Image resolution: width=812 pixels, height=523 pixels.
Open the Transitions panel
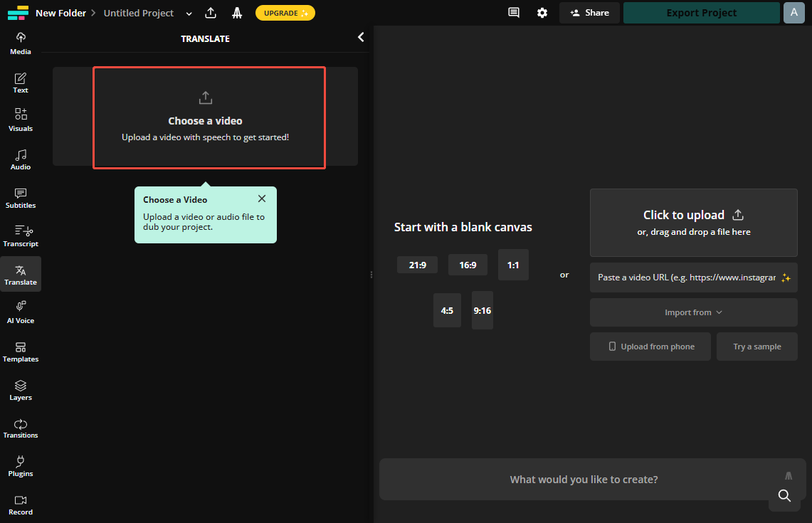[21, 428]
